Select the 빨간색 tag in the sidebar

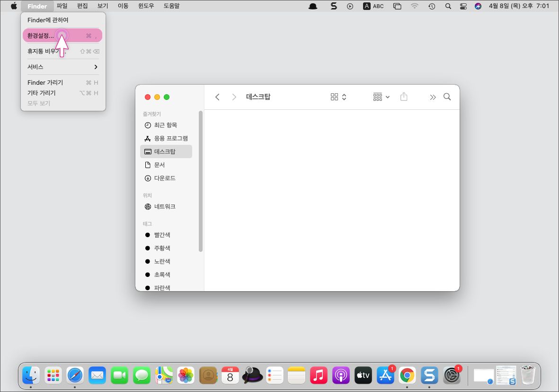coord(161,234)
